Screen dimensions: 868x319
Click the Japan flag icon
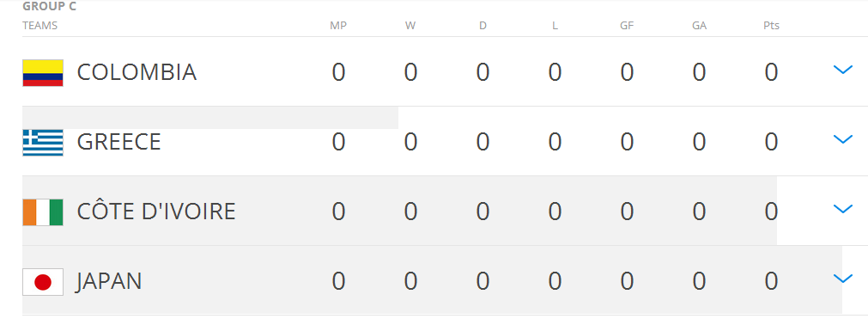(43, 282)
